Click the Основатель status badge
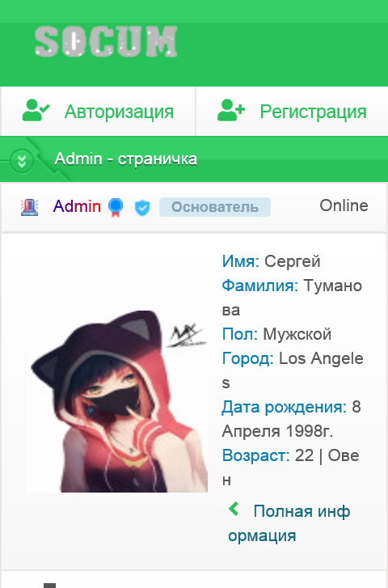 (x=215, y=207)
